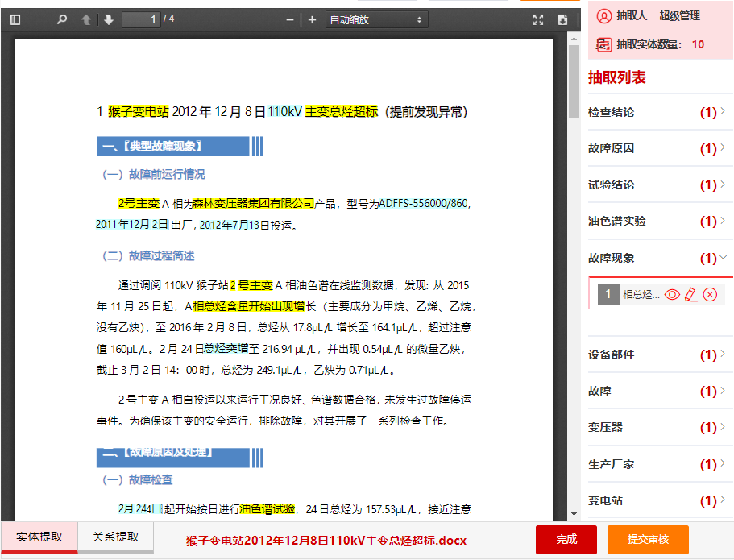This screenshot has width=734, height=560.
Task: Zoom in on the document
Action: 312,19
